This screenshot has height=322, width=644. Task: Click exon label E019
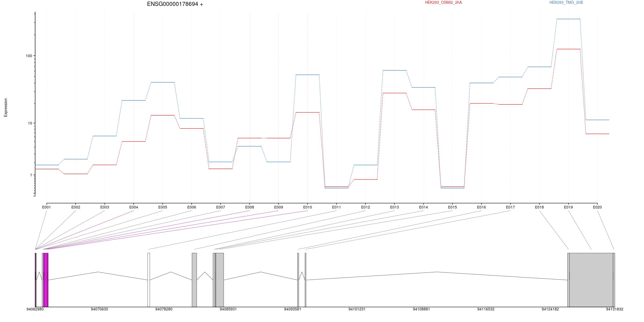[x=568, y=207]
